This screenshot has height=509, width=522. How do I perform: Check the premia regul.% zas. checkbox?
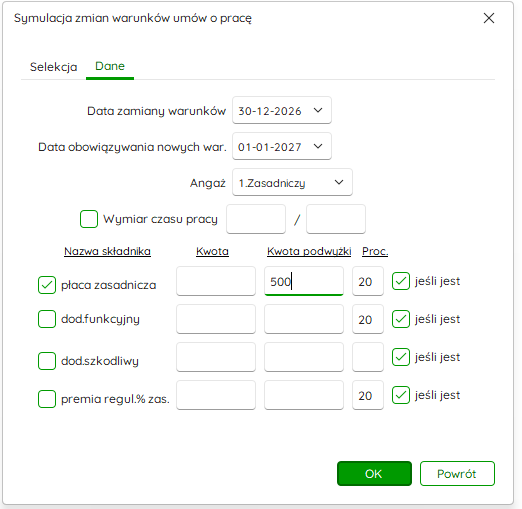(47, 399)
